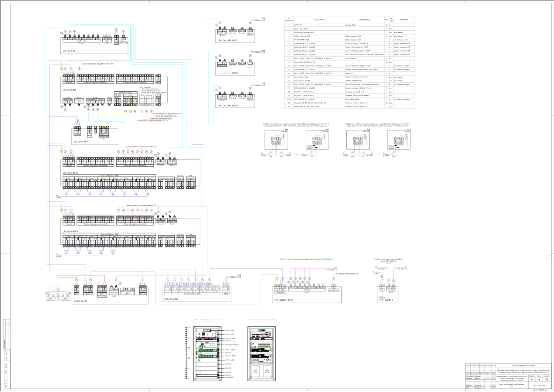The image size is (554, 392).
Task: Click the rear-view equipment rack drawing
Action: pyautogui.click(x=261, y=353)
